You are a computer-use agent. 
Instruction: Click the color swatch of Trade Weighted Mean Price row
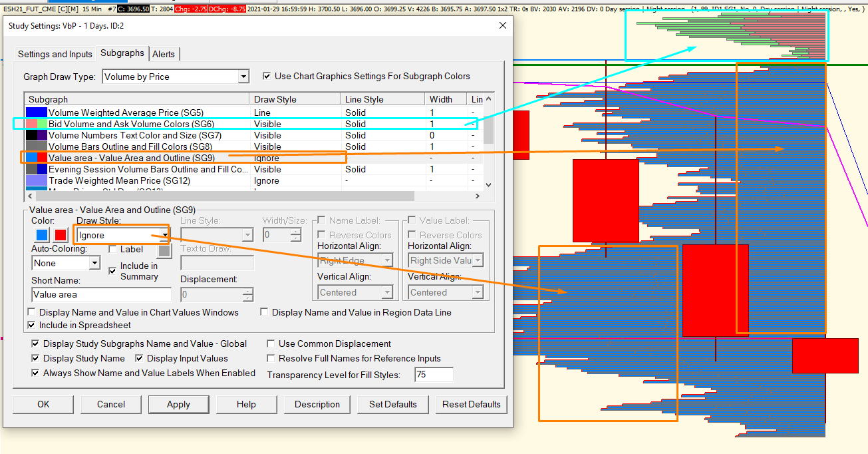36,180
